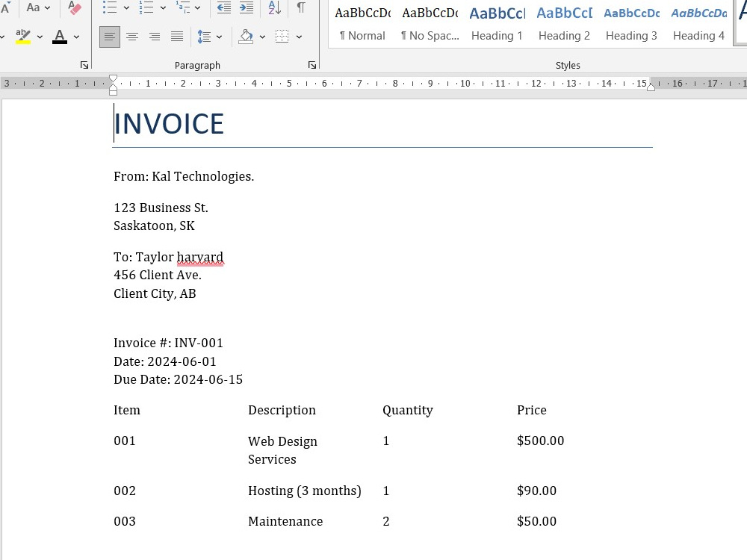This screenshot has height=560, width=747.
Task: Open the Paragraph settings dialog launcher
Action: [312, 65]
